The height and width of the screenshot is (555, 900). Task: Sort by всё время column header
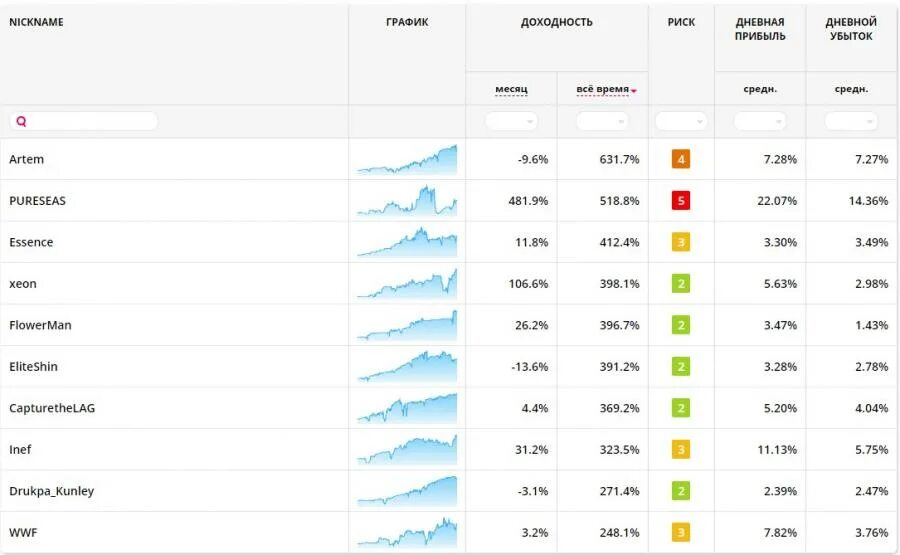[602, 89]
